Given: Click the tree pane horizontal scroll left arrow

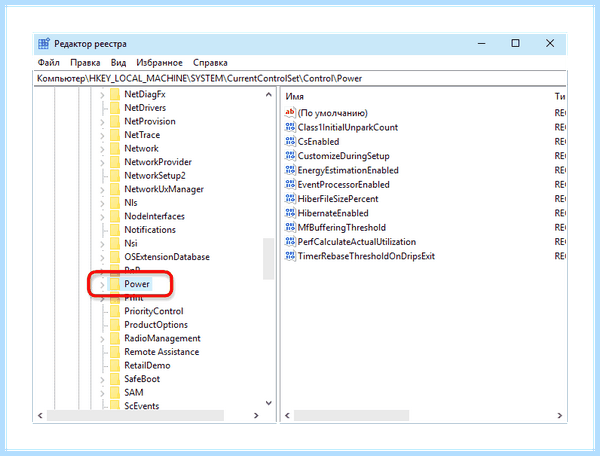Looking at the screenshot, I should (x=40, y=415).
